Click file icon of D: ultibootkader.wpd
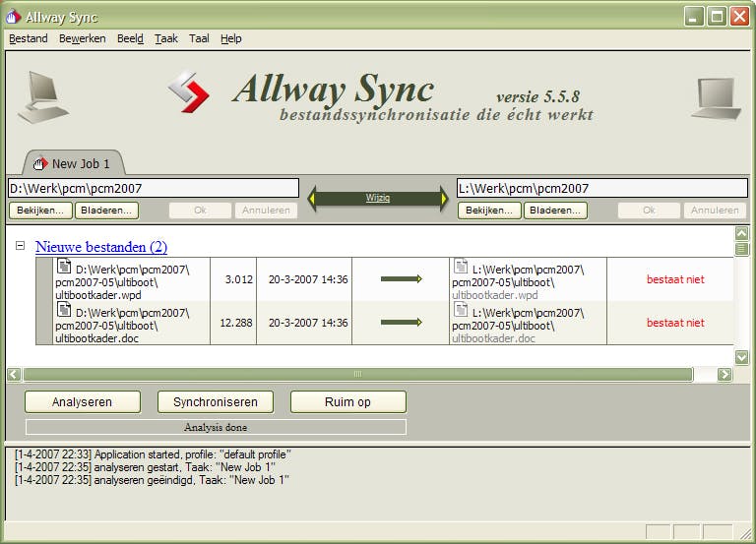Image resolution: width=756 pixels, height=544 pixels. (64, 266)
